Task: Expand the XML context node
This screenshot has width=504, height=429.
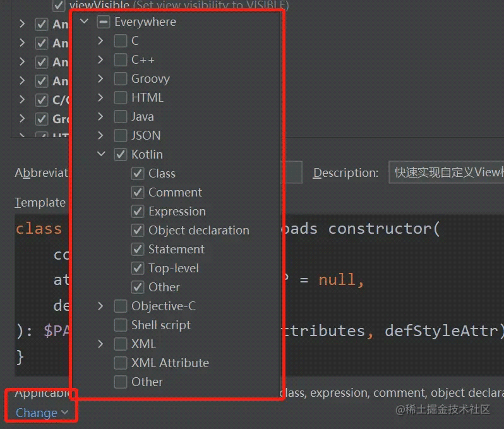Action: [101, 344]
